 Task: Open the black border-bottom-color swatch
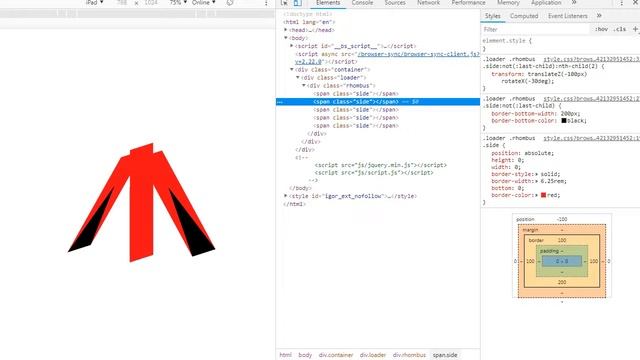click(564, 121)
